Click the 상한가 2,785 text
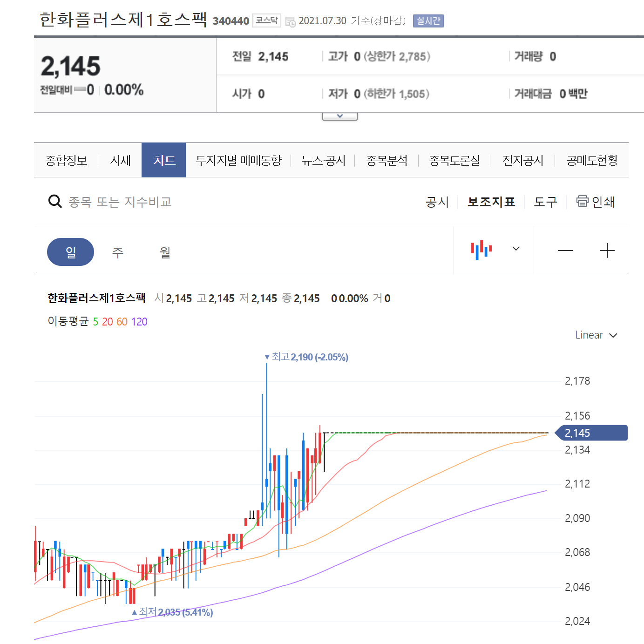 pyautogui.click(x=397, y=56)
